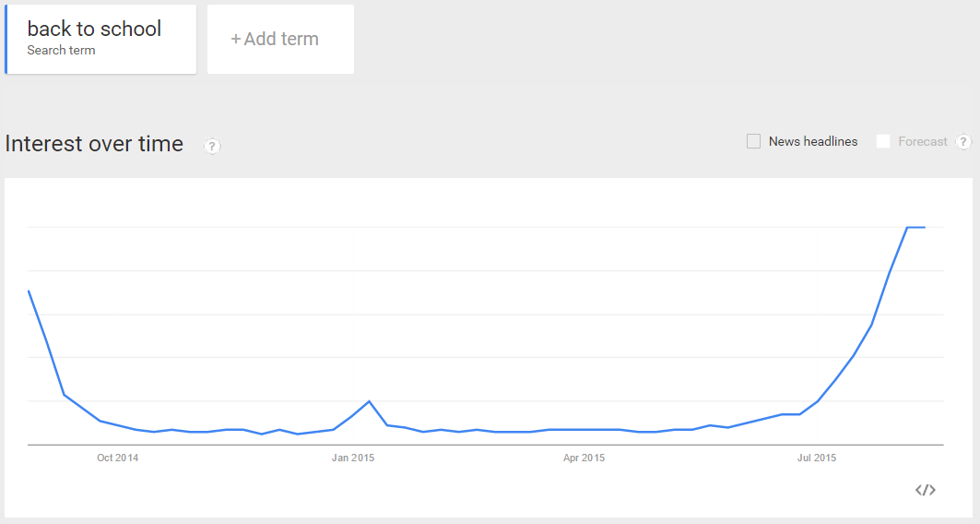The width and height of the screenshot is (980, 524).
Task: Click the Oct 2014 axis label
Action: click(117, 458)
